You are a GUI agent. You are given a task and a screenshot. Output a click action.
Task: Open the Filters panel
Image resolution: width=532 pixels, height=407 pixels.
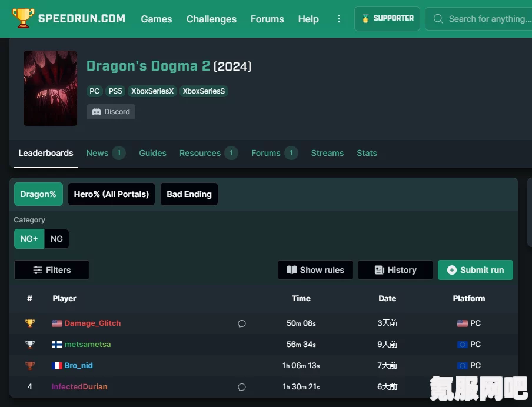(52, 270)
